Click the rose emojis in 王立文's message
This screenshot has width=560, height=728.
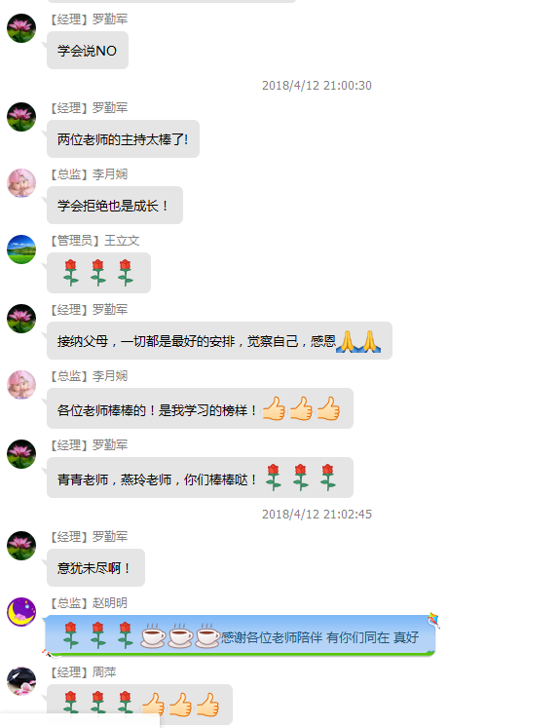click(x=98, y=273)
